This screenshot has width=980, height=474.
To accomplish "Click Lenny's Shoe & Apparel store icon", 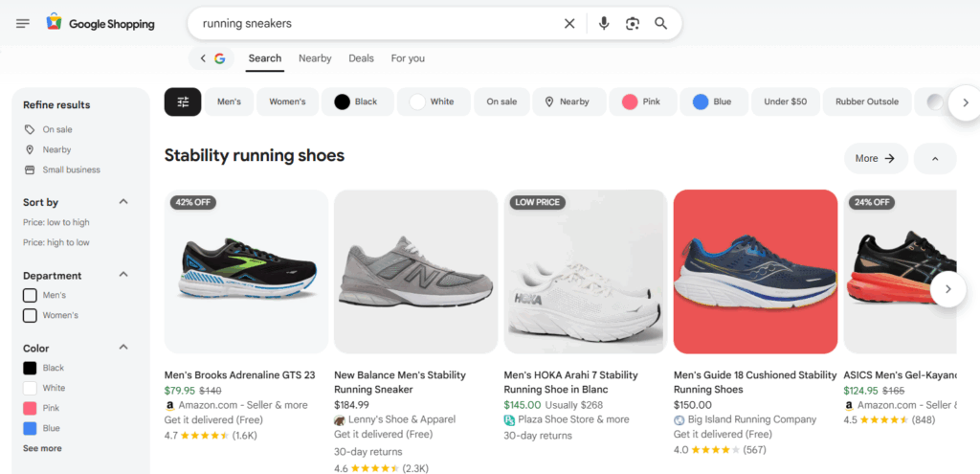I will 340,419.
